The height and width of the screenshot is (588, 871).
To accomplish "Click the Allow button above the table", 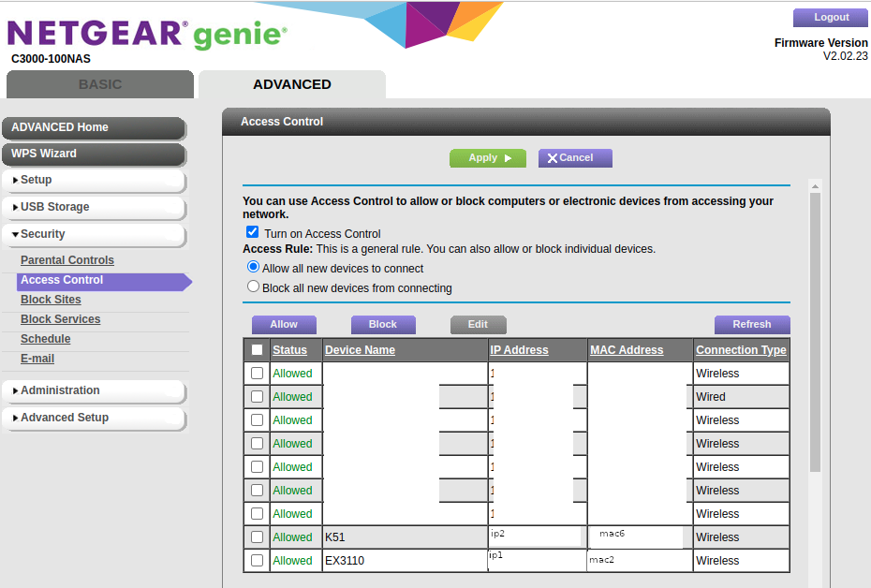I will (x=284, y=325).
